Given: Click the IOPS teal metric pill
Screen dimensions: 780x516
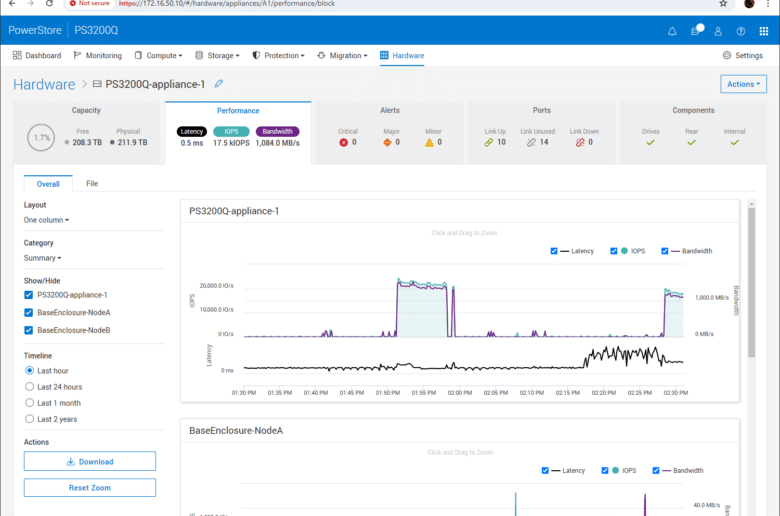Looking at the screenshot, I should 231,131.
